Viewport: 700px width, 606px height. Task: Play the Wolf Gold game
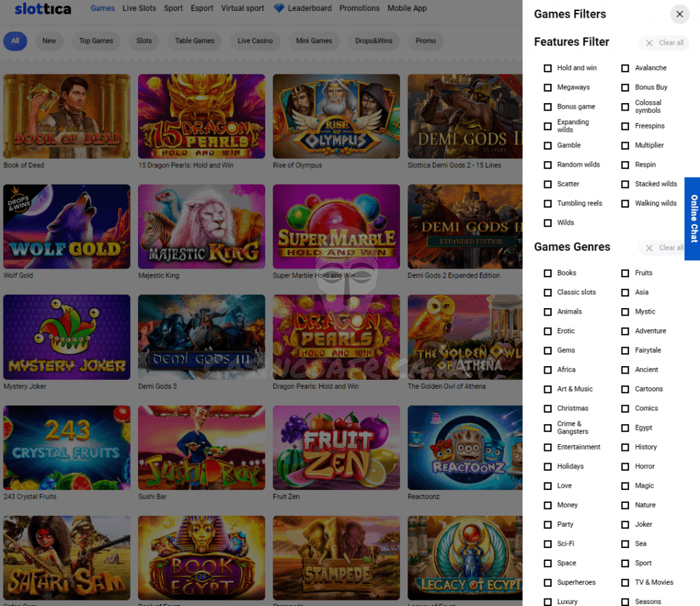tap(67, 227)
